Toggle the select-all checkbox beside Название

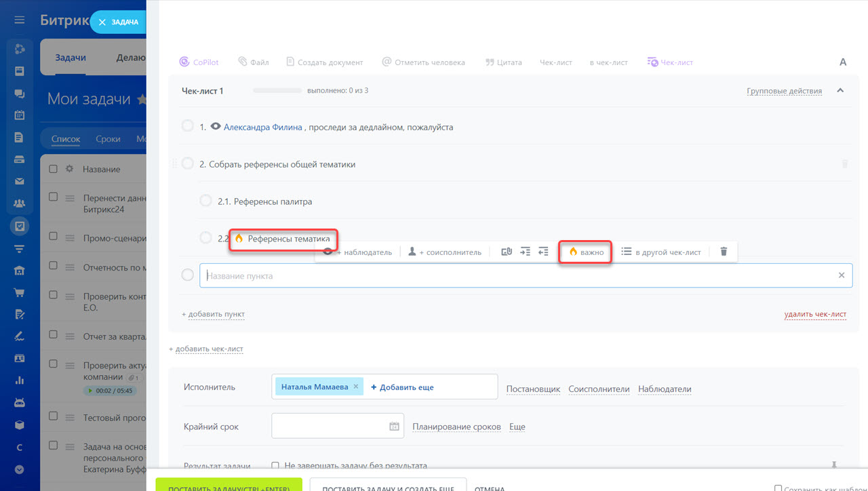tap(54, 169)
